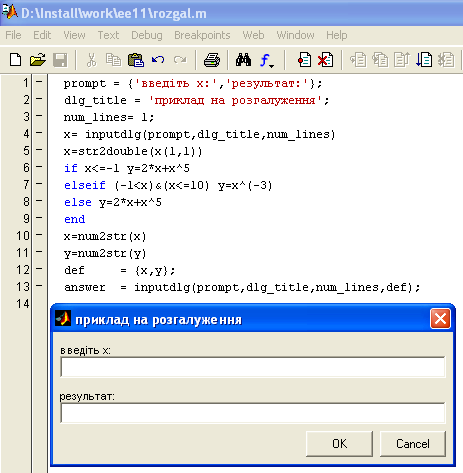This screenshot has height=473, width=463.
Task: Click the 'prompt' variable on line 1
Action: tap(85, 84)
